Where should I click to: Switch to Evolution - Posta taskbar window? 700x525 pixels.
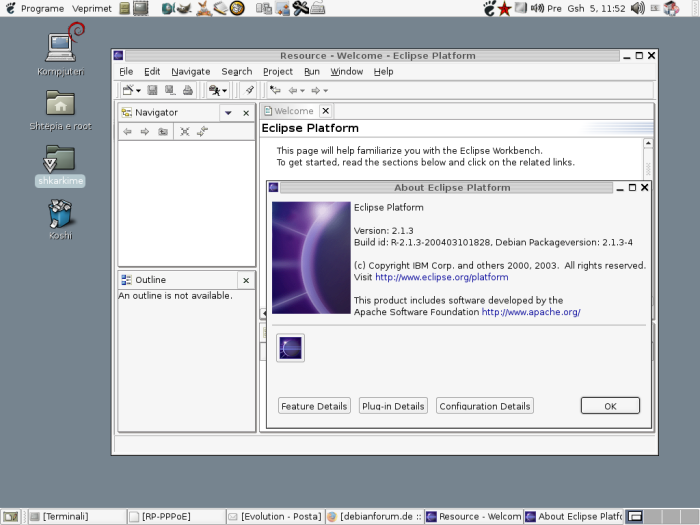(x=275, y=517)
